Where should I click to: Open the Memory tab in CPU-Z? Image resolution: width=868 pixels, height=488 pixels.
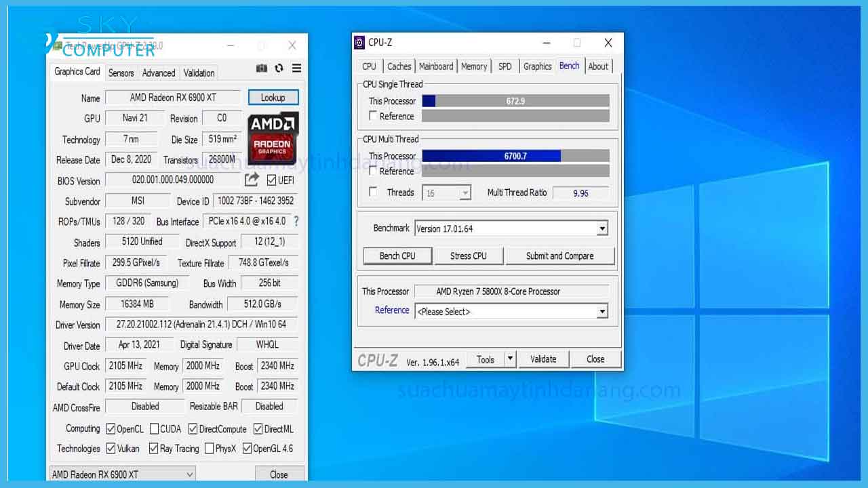[x=474, y=66]
